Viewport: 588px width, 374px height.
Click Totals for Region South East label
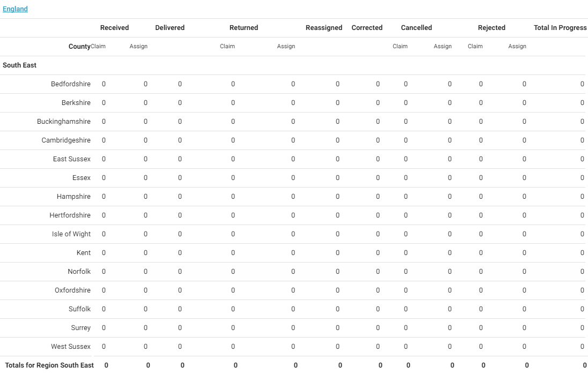coord(49,365)
